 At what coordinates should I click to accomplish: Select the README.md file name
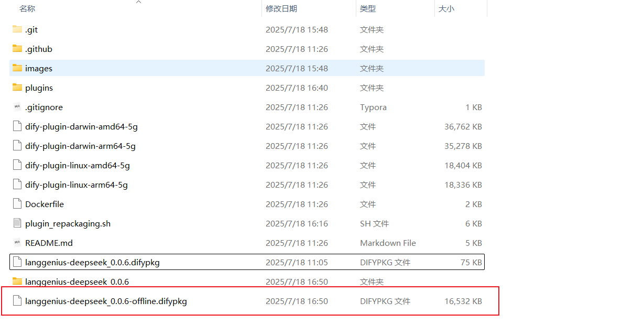(x=49, y=243)
